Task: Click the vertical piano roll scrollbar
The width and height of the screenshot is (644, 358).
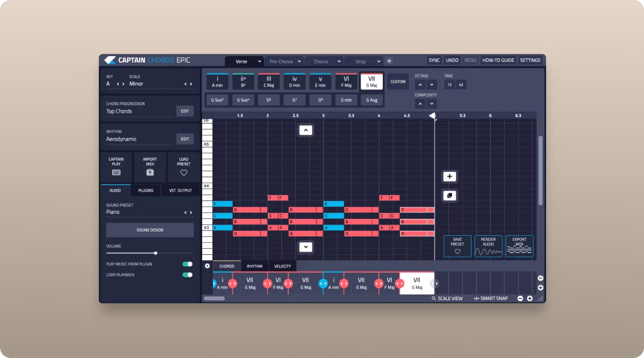Action: 540,170
